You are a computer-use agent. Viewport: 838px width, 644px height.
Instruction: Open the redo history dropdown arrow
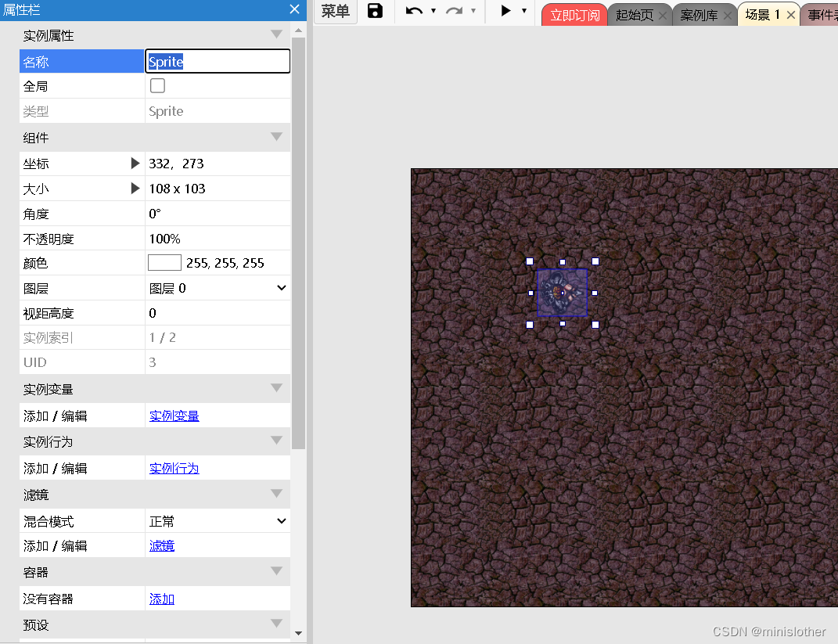[x=473, y=11]
